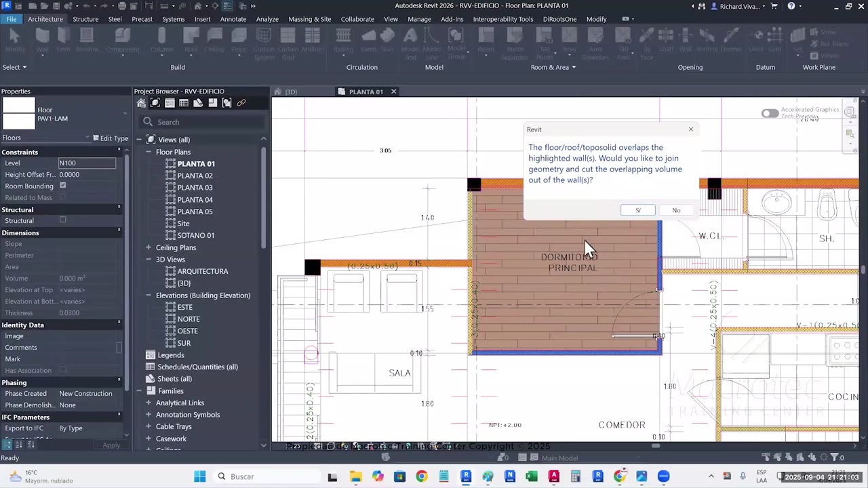Click the drawing area vertical scrollbar
Image resolution: width=868 pixels, height=488 pixels.
(863, 270)
